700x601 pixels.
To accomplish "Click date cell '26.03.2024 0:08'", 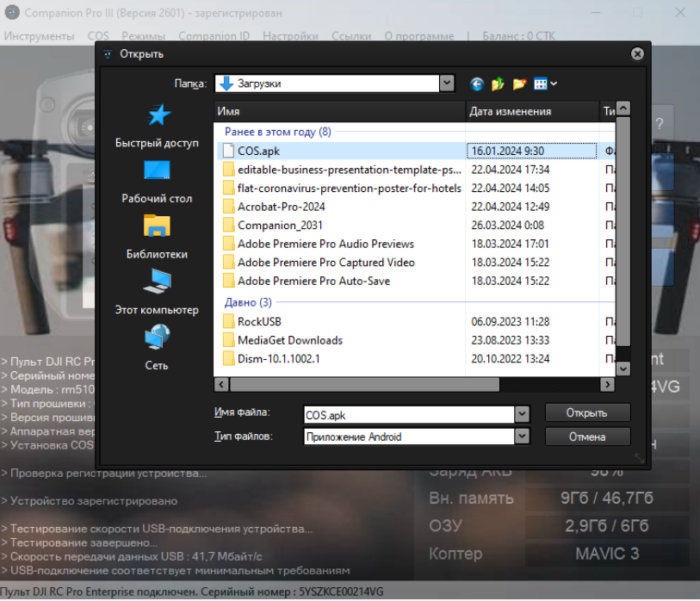I will click(508, 226).
